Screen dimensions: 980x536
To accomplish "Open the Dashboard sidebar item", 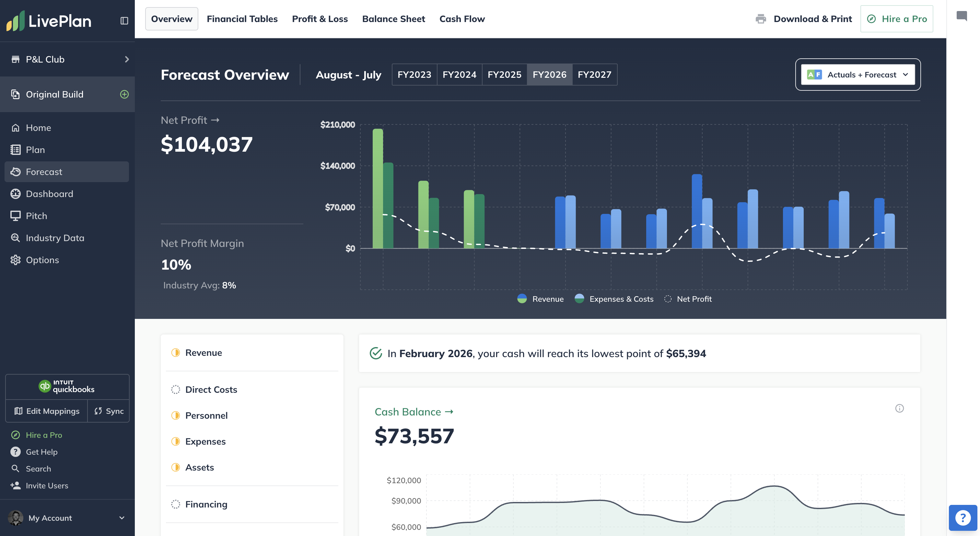I will point(50,194).
